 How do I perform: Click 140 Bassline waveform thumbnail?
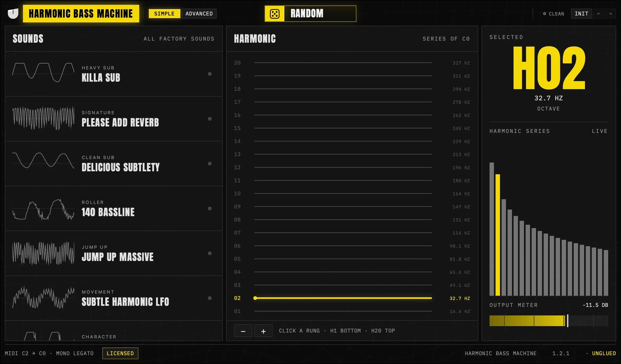pos(43,209)
